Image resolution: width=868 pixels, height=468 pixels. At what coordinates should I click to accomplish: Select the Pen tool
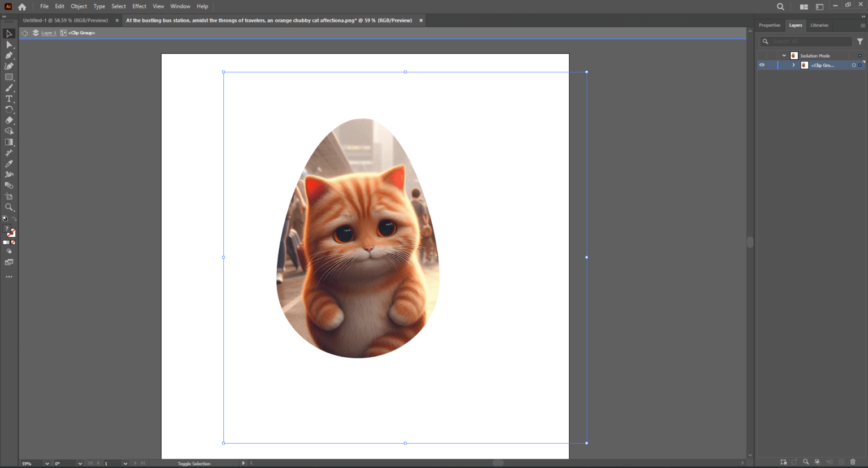(9, 55)
